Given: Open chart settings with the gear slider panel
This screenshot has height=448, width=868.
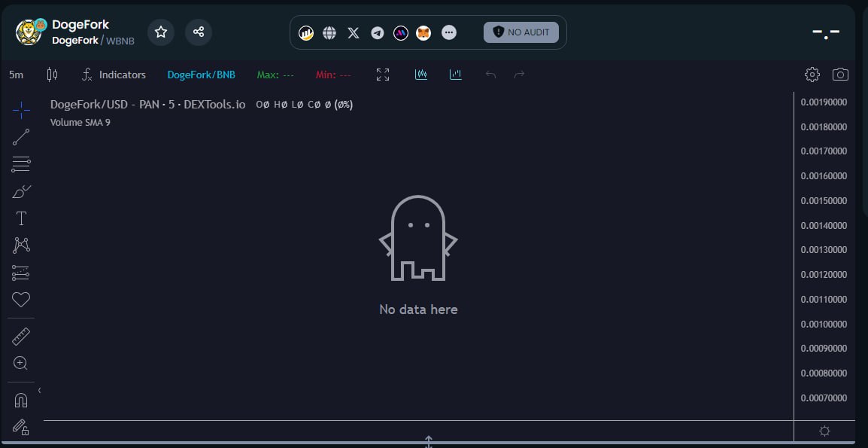Looking at the screenshot, I should (812, 74).
